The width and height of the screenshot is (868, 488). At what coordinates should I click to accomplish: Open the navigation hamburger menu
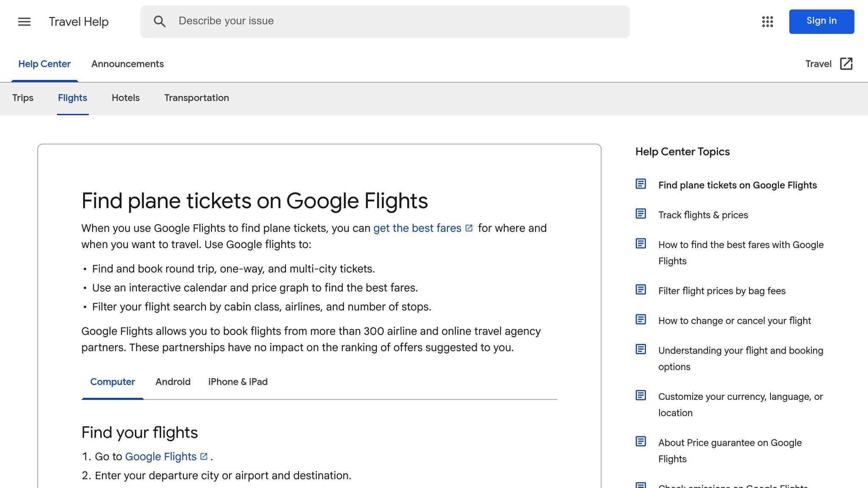coord(24,22)
